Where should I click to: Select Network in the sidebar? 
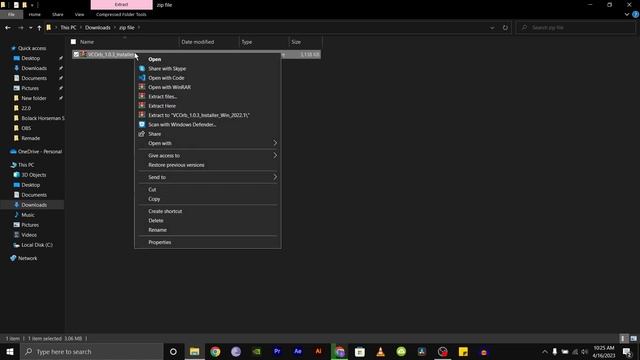pos(27,258)
